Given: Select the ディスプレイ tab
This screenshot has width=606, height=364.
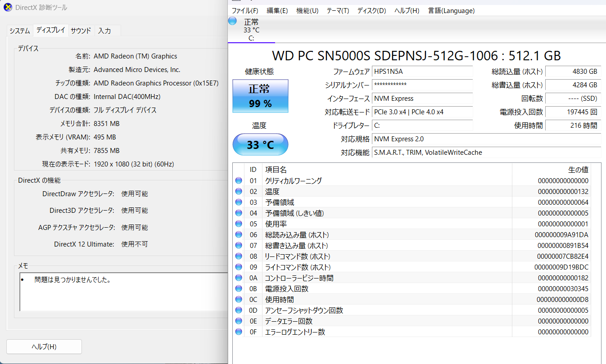Looking at the screenshot, I should 50,30.
